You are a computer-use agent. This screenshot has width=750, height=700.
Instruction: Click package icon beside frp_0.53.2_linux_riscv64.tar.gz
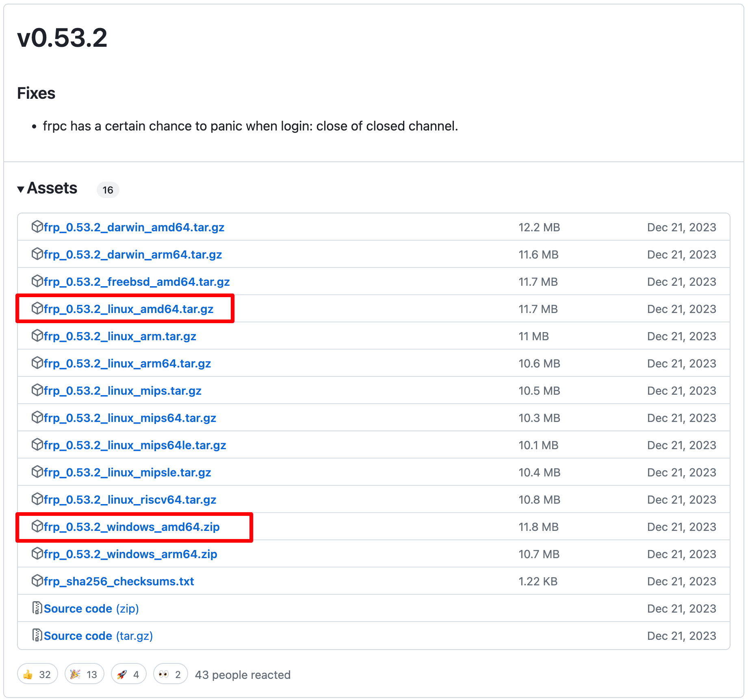37,499
